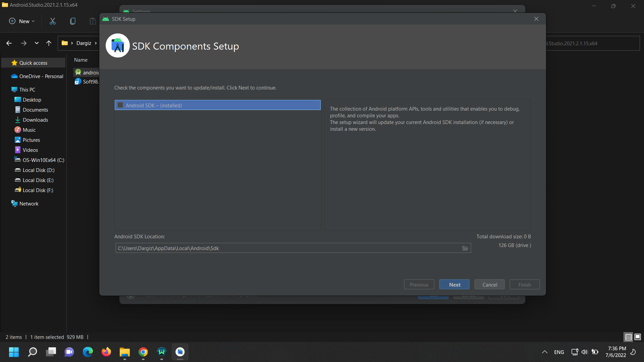Image resolution: width=644 pixels, height=362 pixels.
Task: Open Teams Chat from taskbar
Action: tap(69, 352)
